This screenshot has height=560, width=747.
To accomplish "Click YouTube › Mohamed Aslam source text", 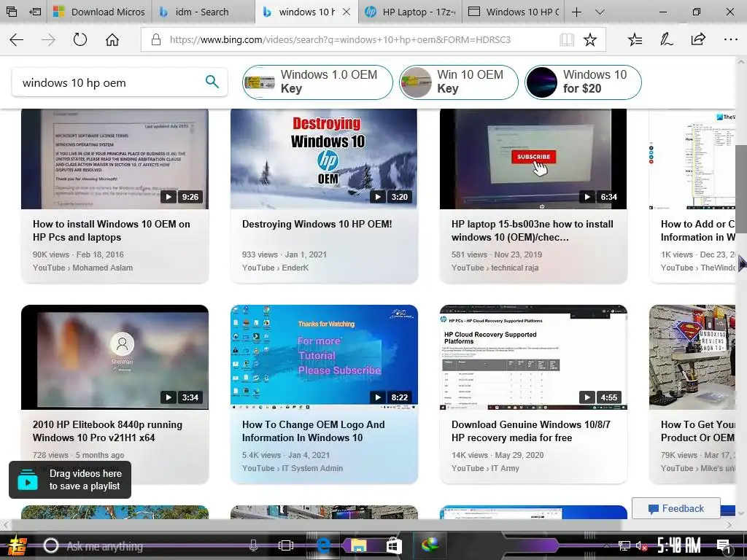I will click(x=83, y=268).
